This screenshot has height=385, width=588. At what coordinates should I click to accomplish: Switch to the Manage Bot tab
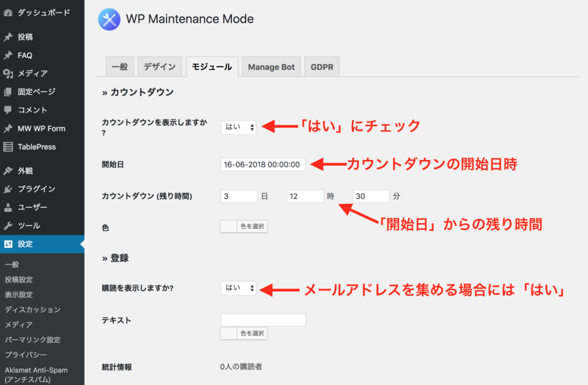point(271,67)
